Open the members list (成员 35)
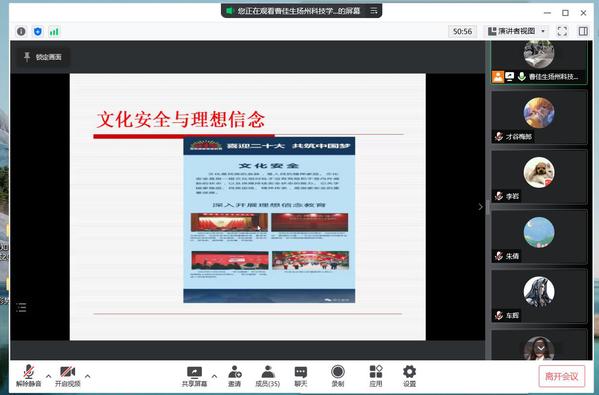The width and height of the screenshot is (599, 395). [267, 376]
